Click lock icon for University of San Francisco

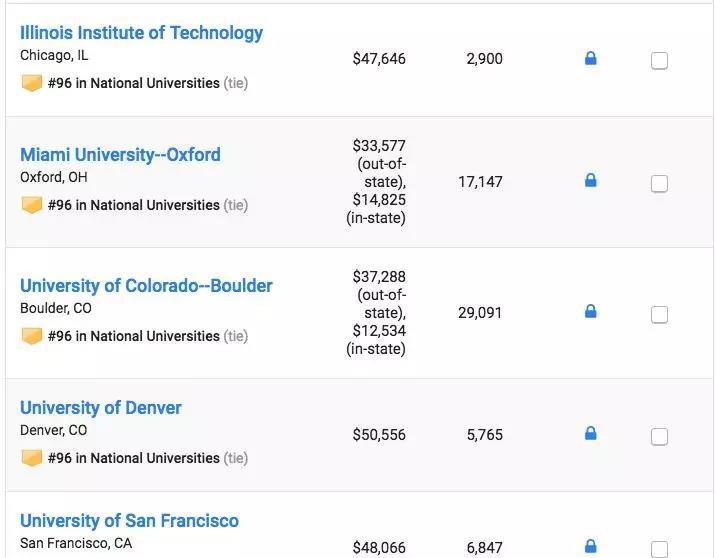click(590, 546)
